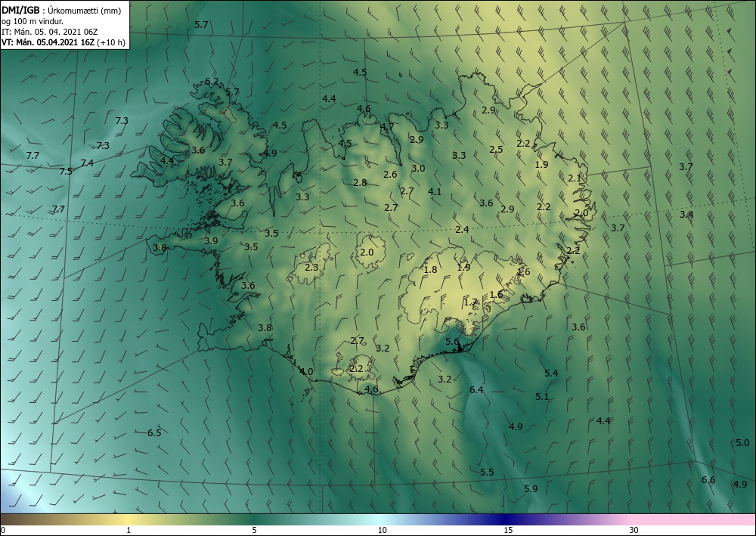This screenshot has height=536, width=756.
Task: Click the color scale label "1"
Action: [129, 531]
